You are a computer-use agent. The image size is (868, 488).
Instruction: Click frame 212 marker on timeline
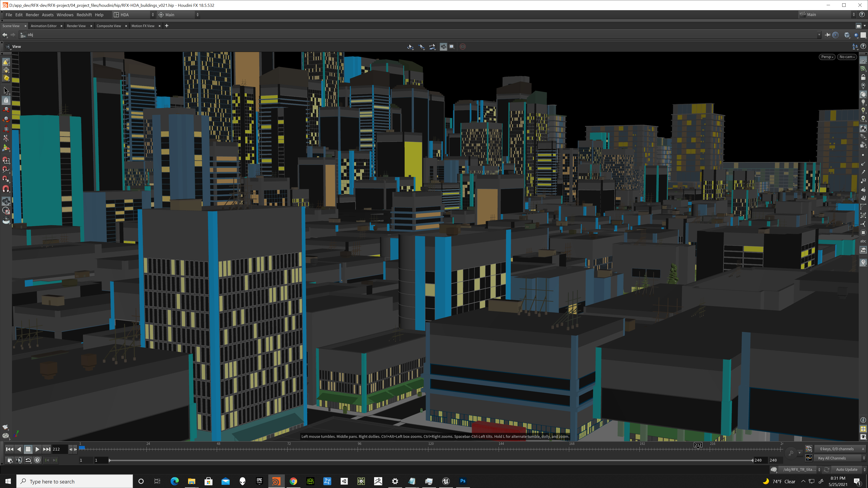(x=698, y=445)
